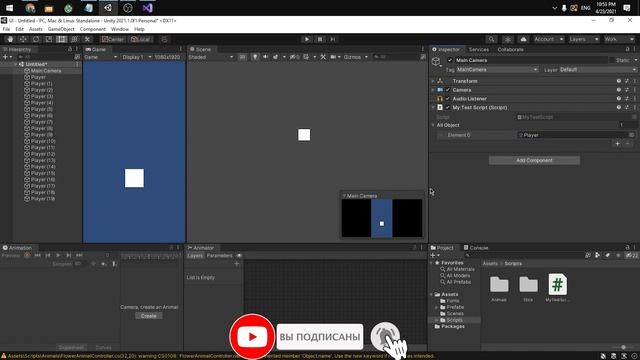Image resolution: width=640 pixels, height=360 pixels.
Task: Open the Tag MainCamera dropdown
Action: click(x=497, y=70)
